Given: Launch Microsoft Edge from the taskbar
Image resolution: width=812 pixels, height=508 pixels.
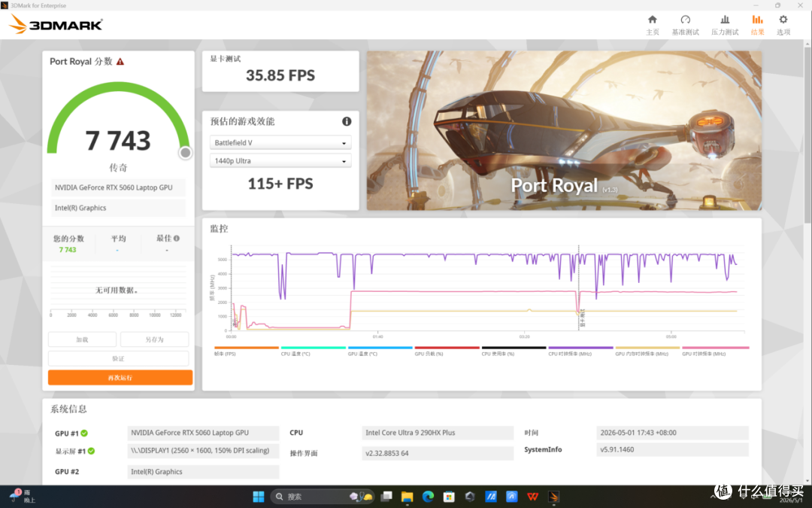Looking at the screenshot, I should [428, 497].
